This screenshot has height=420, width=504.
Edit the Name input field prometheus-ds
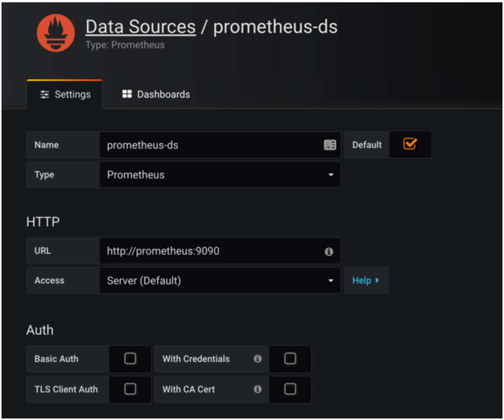(220, 145)
